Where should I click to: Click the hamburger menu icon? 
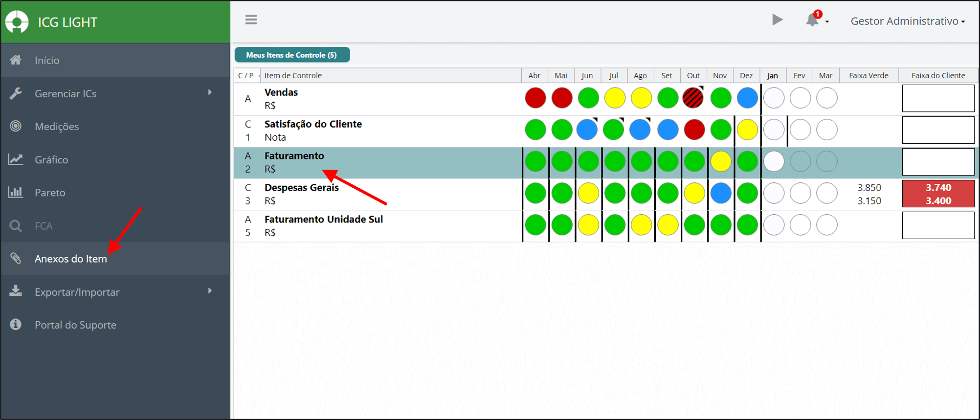click(251, 20)
